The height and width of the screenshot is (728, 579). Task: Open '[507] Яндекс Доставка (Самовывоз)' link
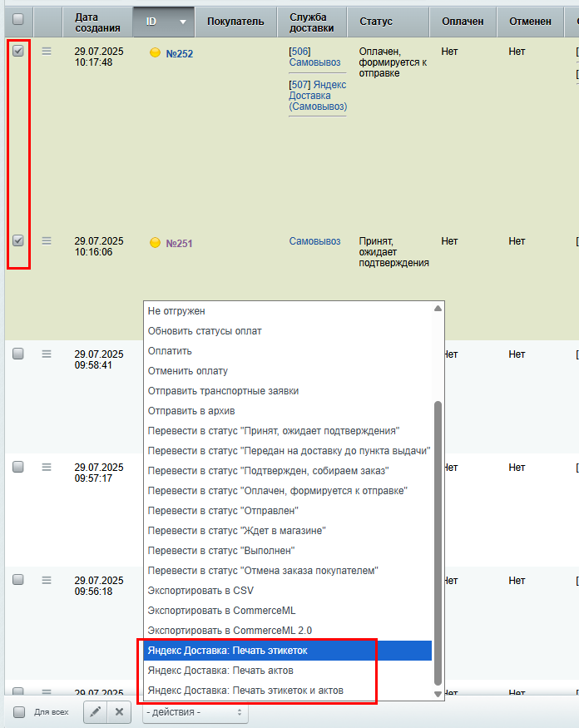pyautogui.click(x=318, y=96)
